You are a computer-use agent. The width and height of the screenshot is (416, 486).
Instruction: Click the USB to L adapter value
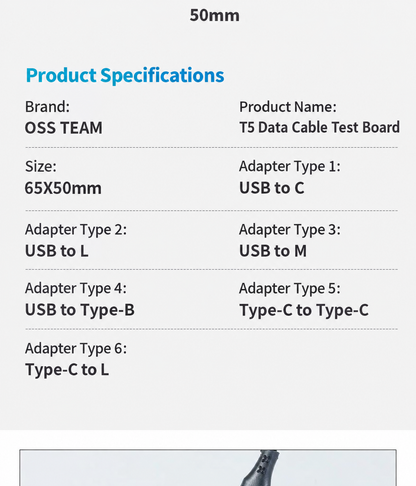(x=57, y=251)
